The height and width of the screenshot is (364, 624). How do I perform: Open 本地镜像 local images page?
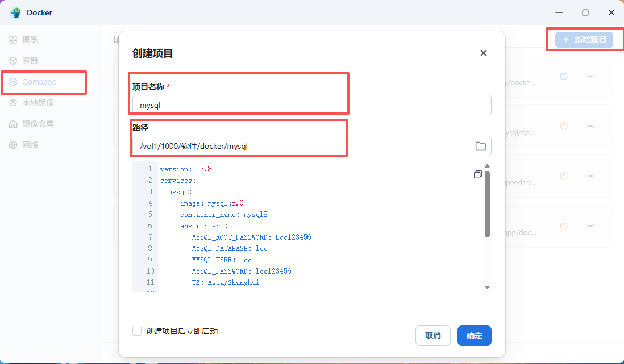click(32, 103)
